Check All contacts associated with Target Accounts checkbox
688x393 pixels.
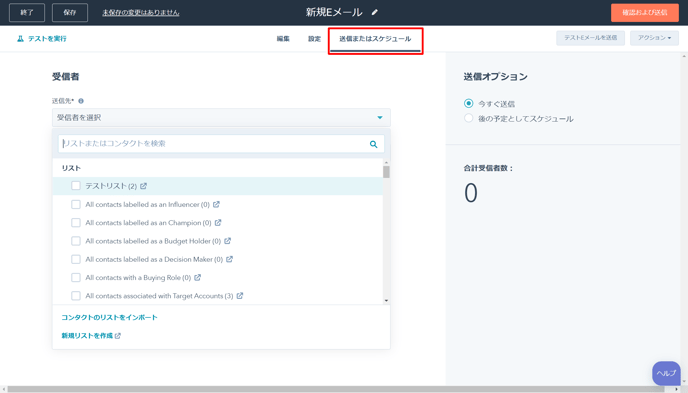coord(76,296)
